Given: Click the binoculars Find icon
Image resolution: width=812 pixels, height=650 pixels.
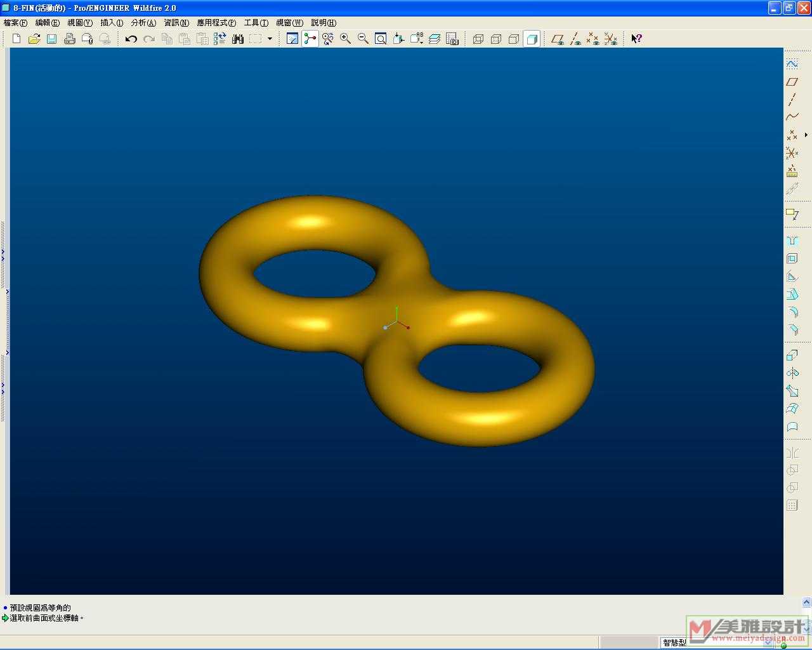Looking at the screenshot, I should [x=238, y=39].
